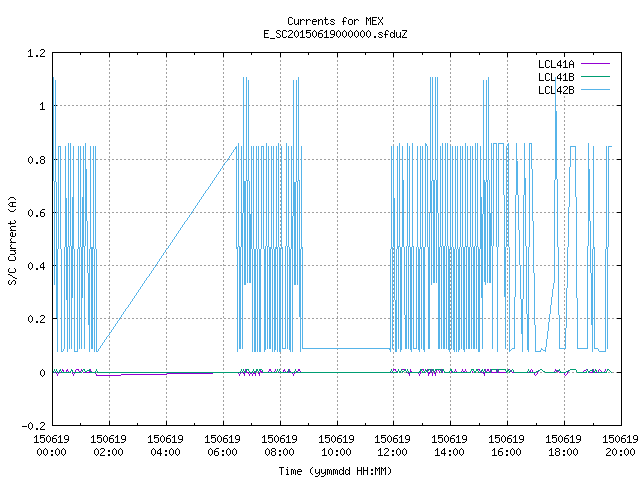This screenshot has width=640, height=480.
Task: Click the x-axis tick label 10:00
Action: tap(336, 452)
